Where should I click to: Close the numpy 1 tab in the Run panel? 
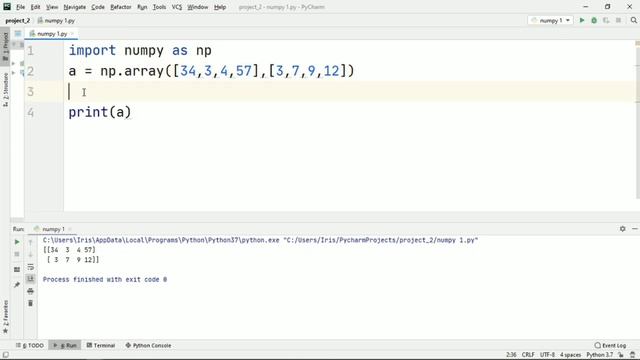pyautogui.click(x=70, y=229)
